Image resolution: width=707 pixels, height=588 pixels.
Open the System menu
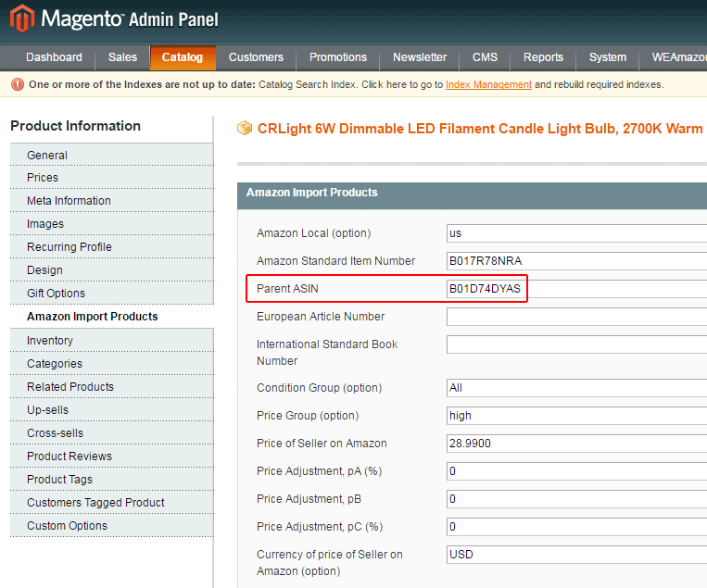point(608,57)
